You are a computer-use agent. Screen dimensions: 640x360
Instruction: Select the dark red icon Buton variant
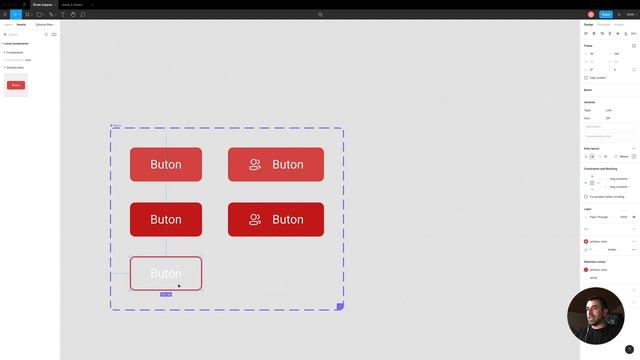tap(276, 220)
